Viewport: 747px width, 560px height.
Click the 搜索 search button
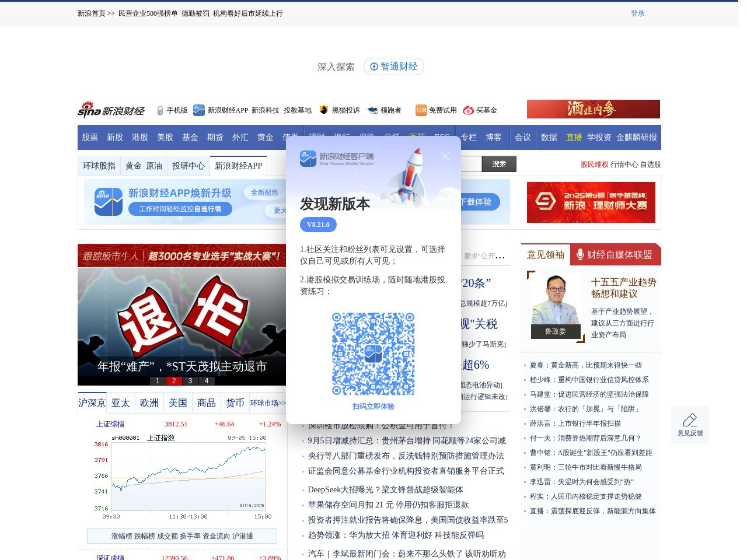[499, 164]
